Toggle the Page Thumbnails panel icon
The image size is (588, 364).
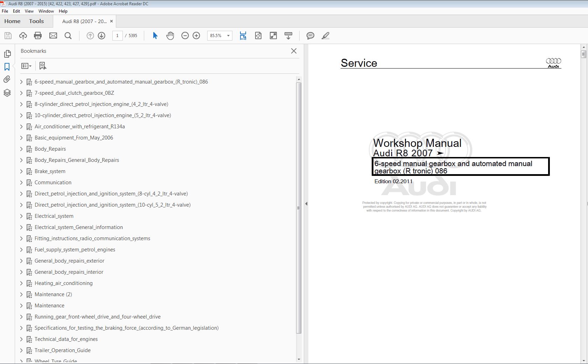tap(7, 54)
